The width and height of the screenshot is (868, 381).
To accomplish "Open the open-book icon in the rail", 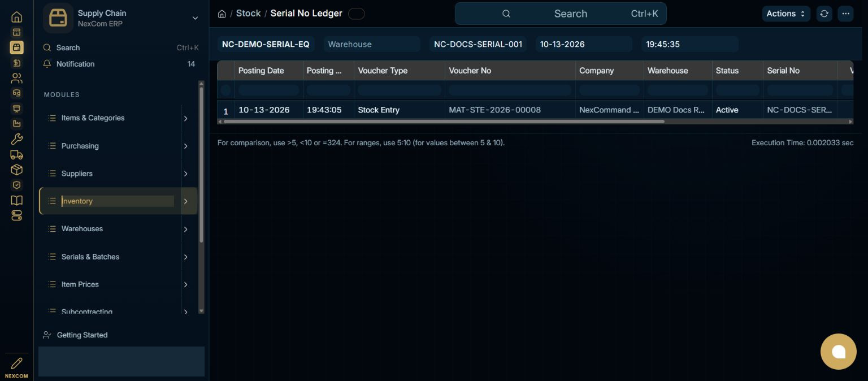I will pyautogui.click(x=16, y=200).
